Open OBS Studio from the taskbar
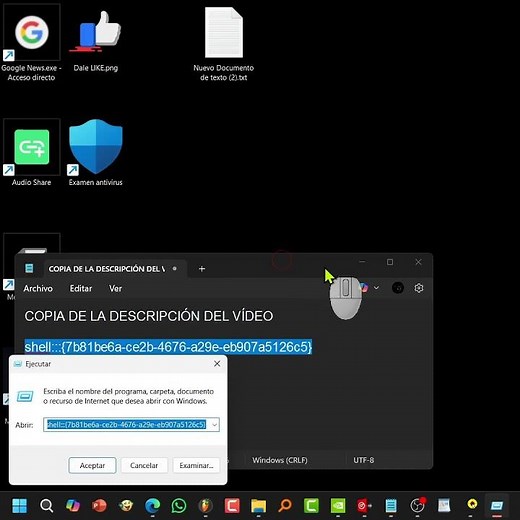 (x=417, y=506)
